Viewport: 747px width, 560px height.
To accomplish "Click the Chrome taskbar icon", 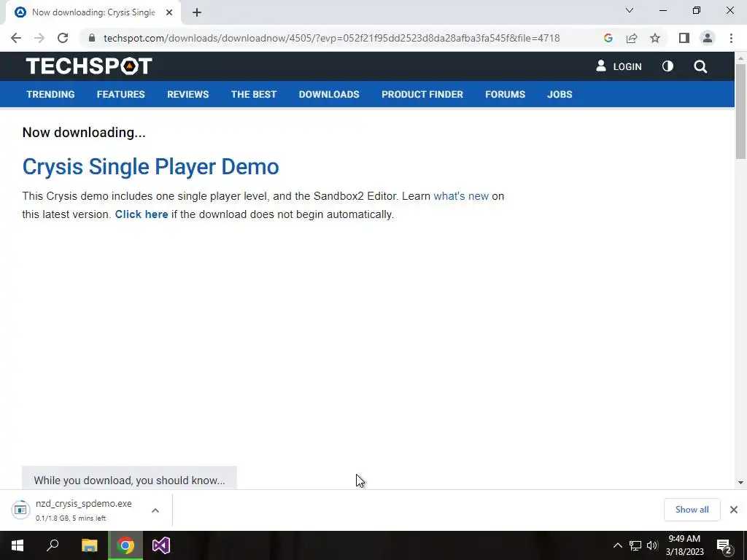I will coord(125,545).
